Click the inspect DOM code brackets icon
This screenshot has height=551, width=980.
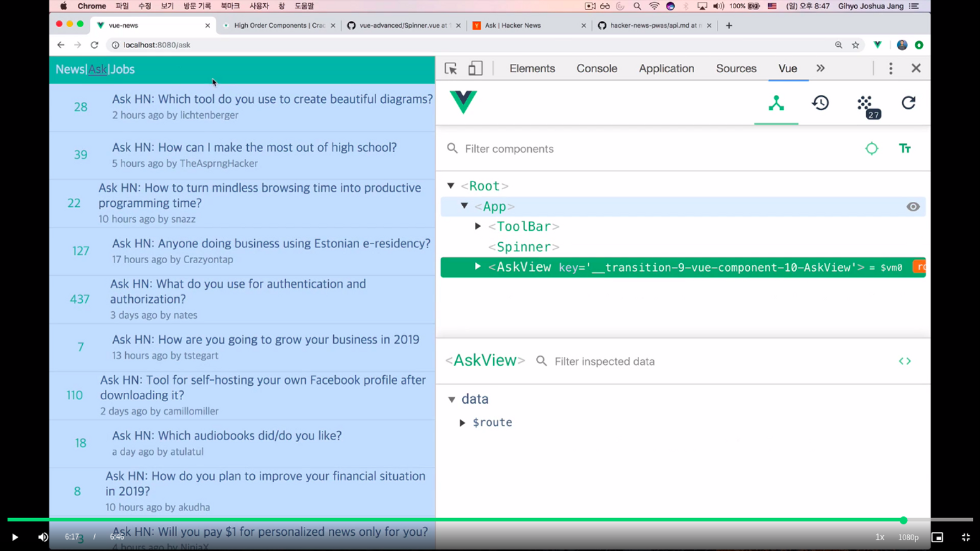pos(905,361)
